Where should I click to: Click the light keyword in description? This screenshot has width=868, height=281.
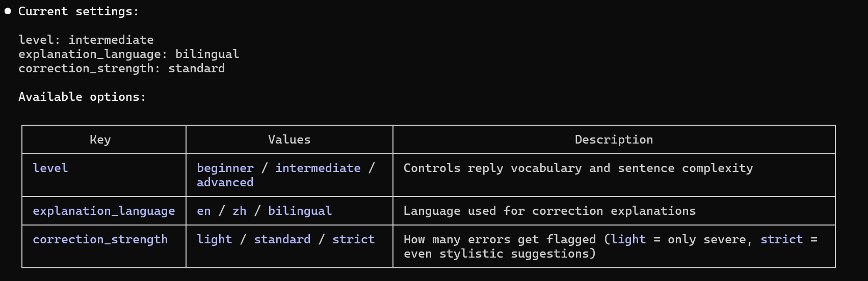tap(628, 239)
